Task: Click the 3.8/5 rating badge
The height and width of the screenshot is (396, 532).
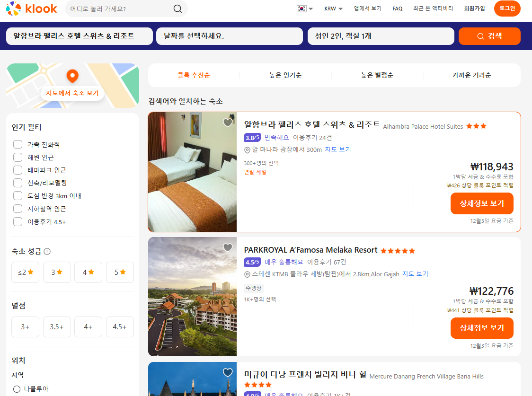Action: pos(252,138)
